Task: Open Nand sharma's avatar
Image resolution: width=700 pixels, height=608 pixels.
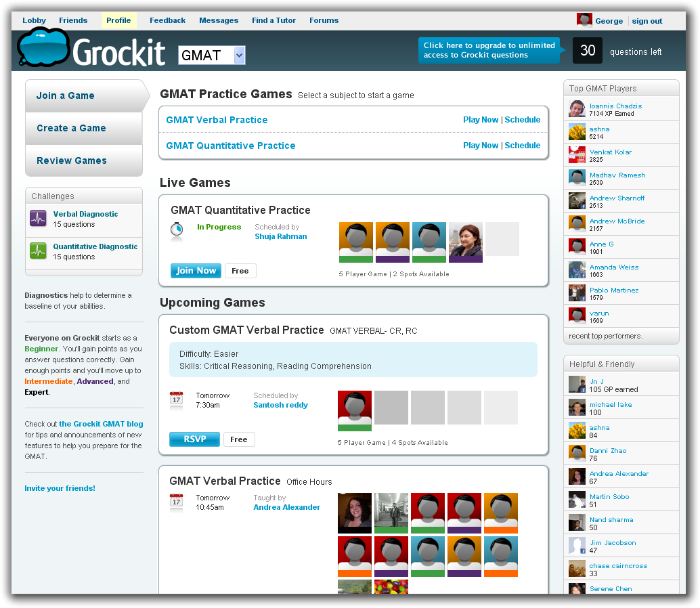Action: (577, 523)
